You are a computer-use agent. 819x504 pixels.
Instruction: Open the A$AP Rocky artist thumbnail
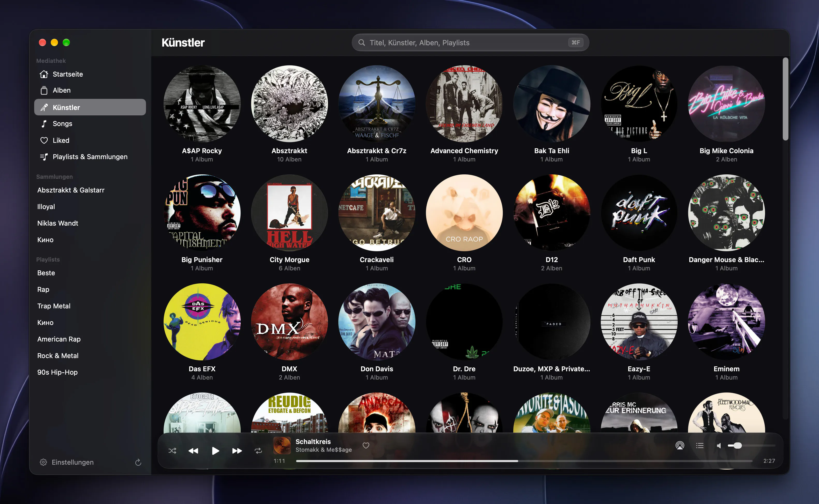click(202, 104)
